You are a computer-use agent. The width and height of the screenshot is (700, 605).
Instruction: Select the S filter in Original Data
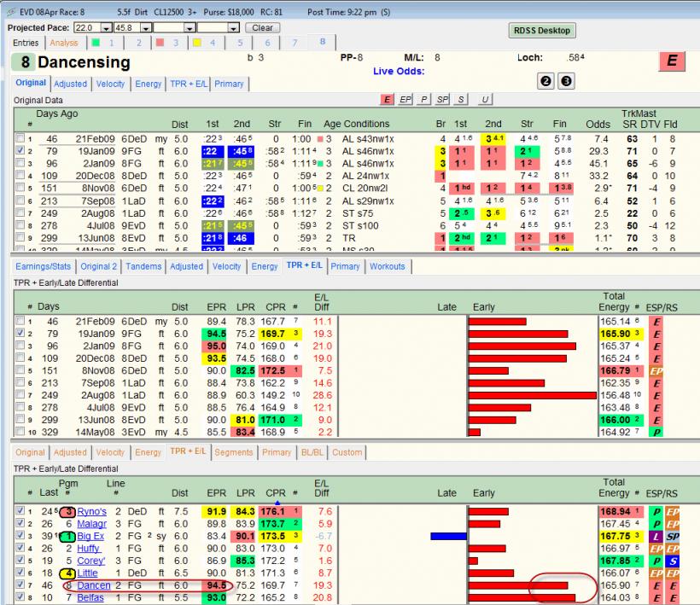(x=461, y=100)
